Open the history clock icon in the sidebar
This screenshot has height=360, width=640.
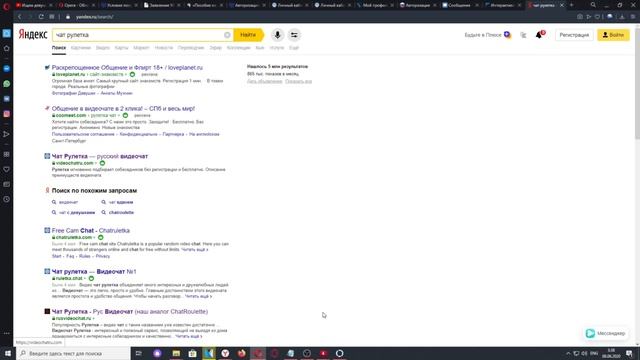click(x=7, y=199)
